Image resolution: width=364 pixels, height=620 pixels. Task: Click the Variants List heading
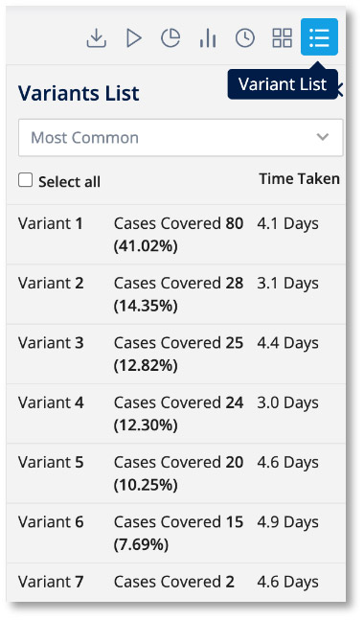coord(79,93)
